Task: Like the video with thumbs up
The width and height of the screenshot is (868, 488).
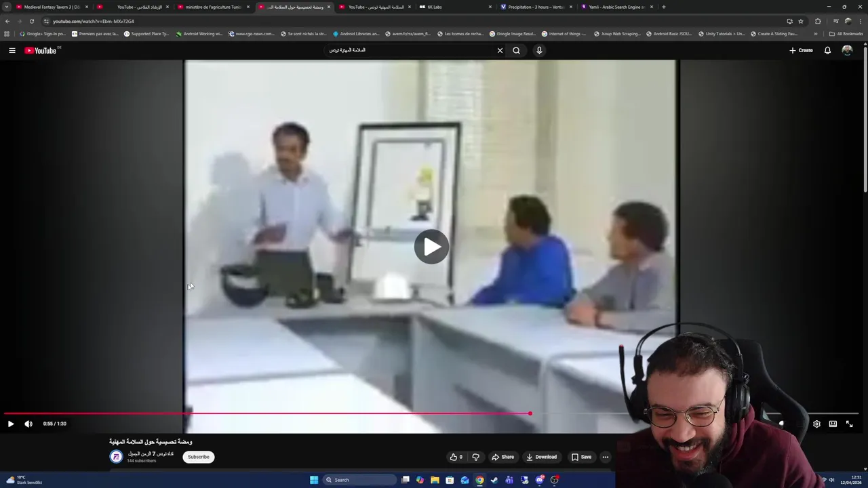Action: (x=456, y=457)
